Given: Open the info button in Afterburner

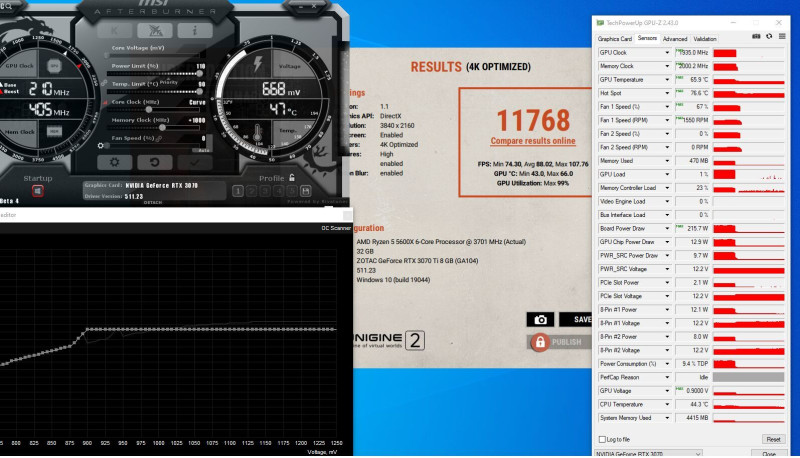Looking at the screenshot, I should tap(195, 30).
